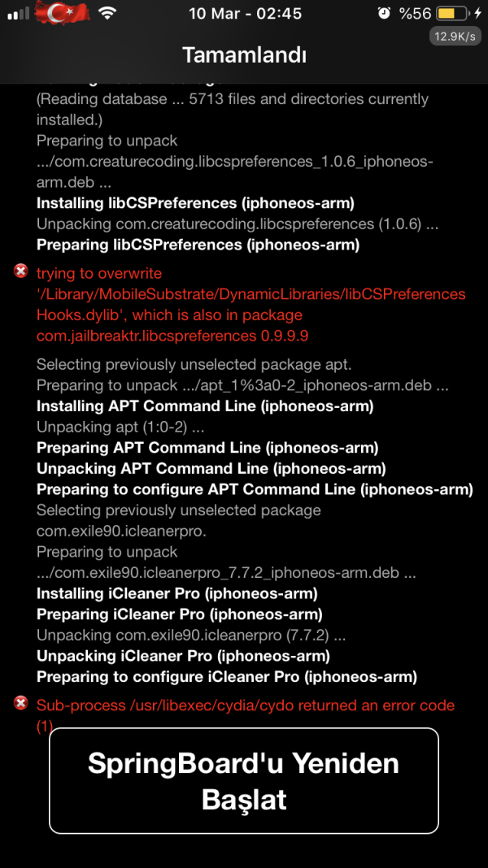Viewport: 488px width, 868px height.
Task: Tap the SpringBoard'u Yeniden Başlat button
Action: pyautogui.click(x=243, y=781)
